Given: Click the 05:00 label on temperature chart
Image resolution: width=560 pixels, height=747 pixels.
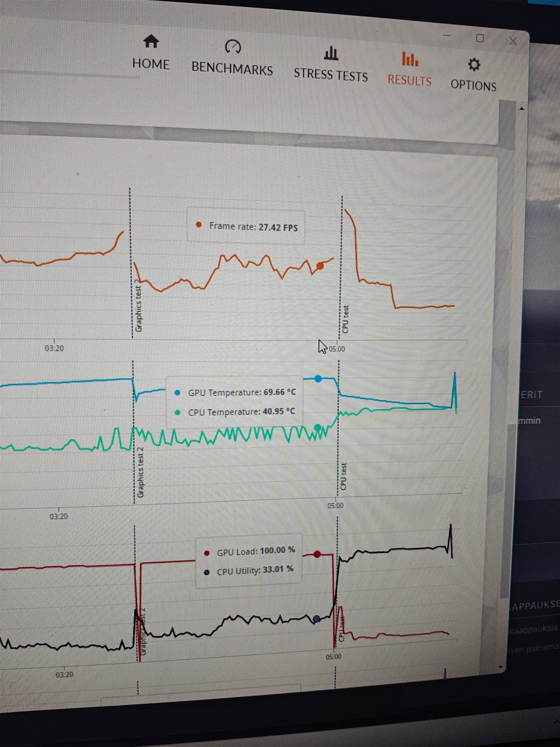Looking at the screenshot, I should point(335,505).
